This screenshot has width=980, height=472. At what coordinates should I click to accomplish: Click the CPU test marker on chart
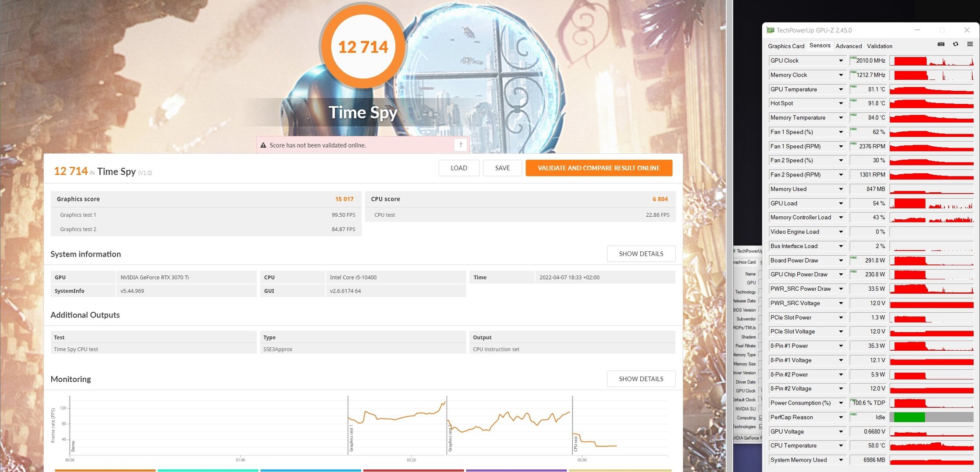coord(575,444)
